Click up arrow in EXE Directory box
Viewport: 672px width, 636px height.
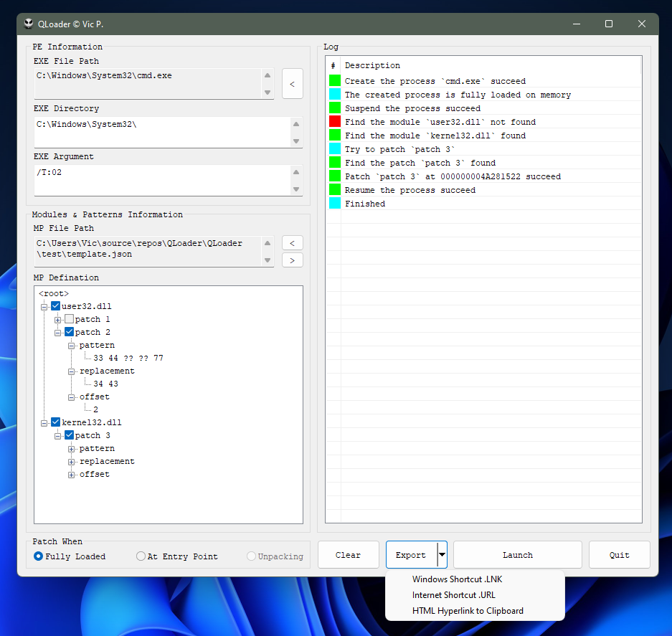click(295, 124)
